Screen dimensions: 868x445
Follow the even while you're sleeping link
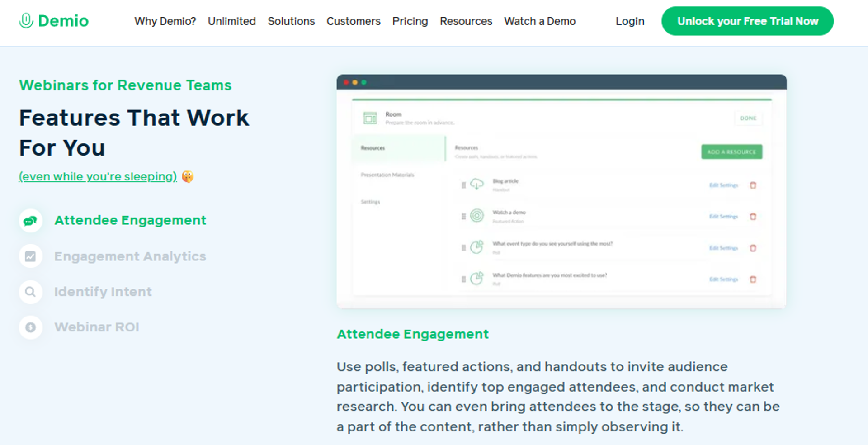(98, 176)
